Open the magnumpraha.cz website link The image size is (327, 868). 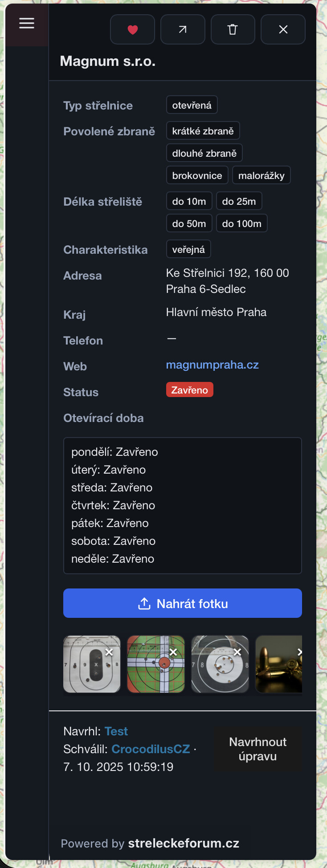(x=212, y=365)
